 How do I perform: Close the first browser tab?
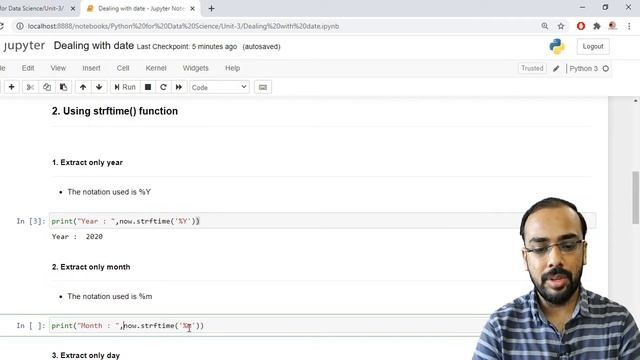[73, 9]
